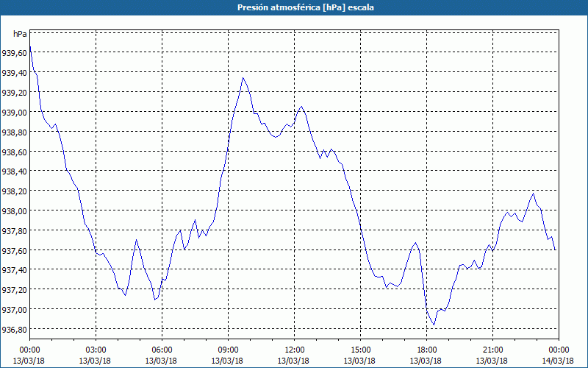Image resolution: width=588 pixels, height=368 pixels.
Task: Select the 06:00 time axis label
Action: point(162,350)
